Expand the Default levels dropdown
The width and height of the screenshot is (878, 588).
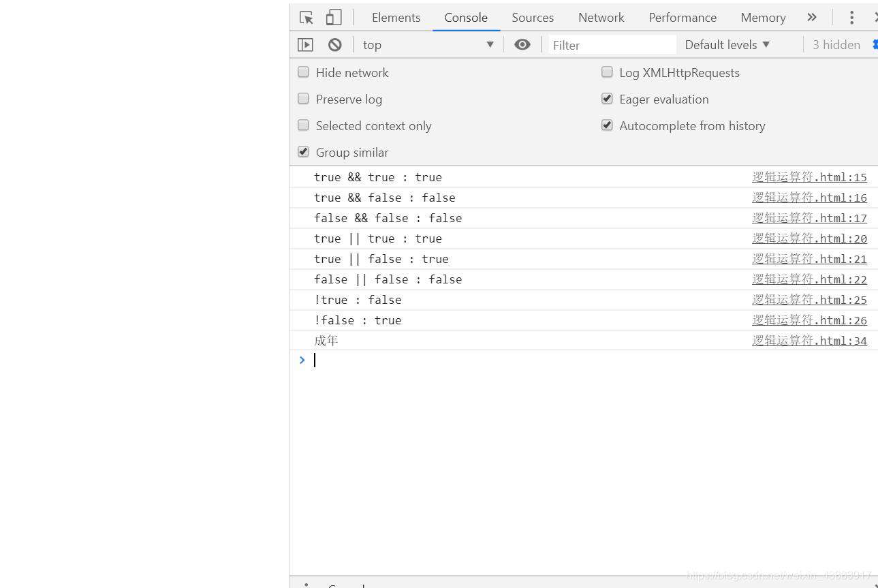pyautogui.click(x=727, y=45)
